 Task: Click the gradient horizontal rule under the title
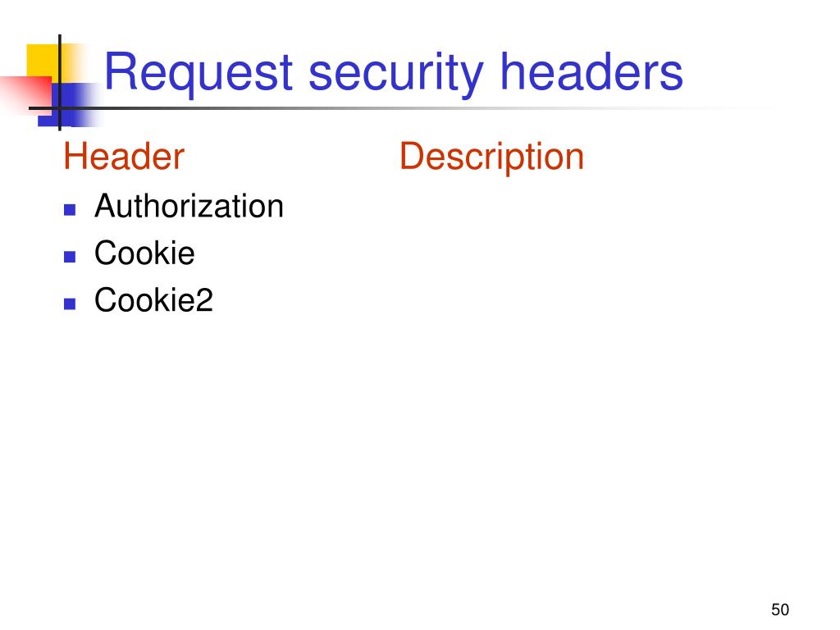click(x=402, y=109)
